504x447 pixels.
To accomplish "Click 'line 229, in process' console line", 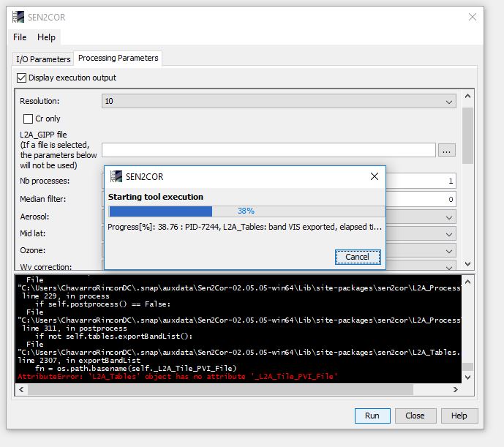I will 66,296.
